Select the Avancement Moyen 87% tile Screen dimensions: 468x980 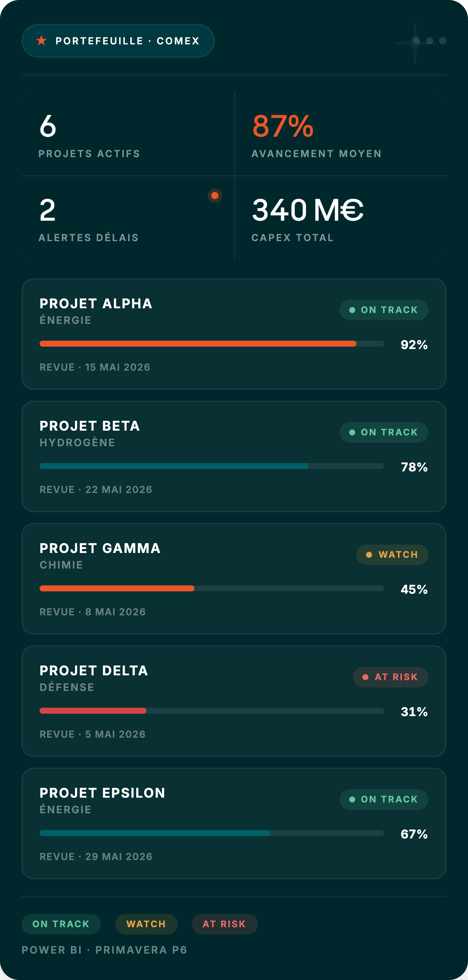[x=340, y=134]
